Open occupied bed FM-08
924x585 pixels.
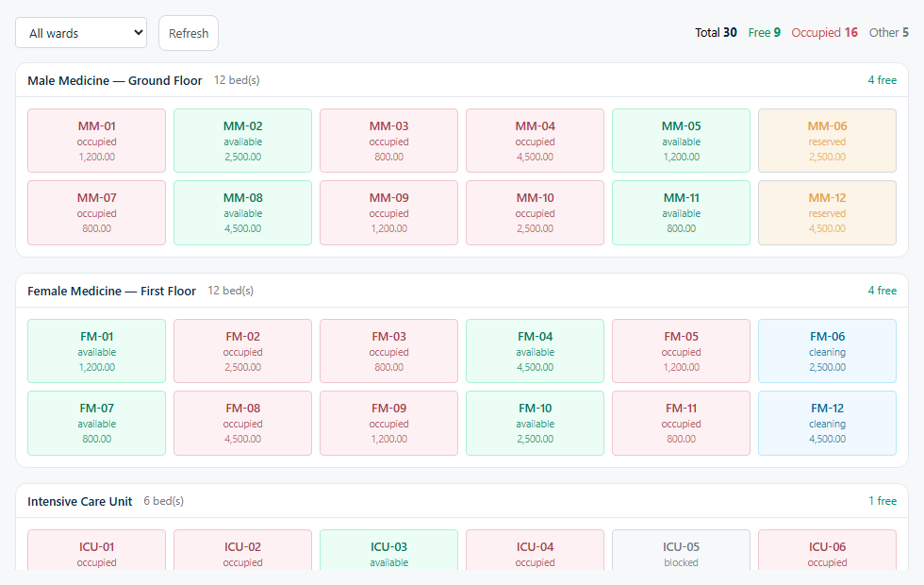[x=243, y=423]
